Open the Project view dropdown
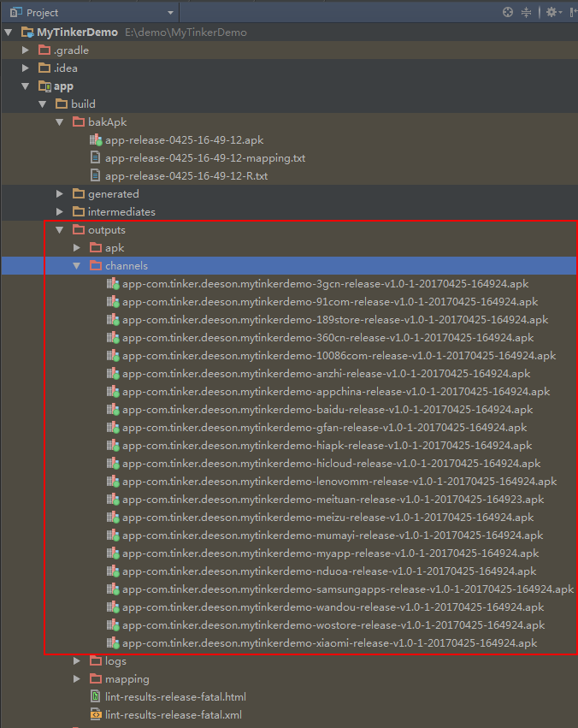578x728 pixels. coord(170,13)
